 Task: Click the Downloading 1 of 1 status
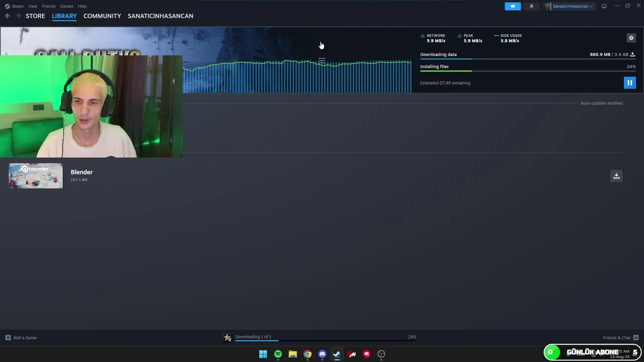point(253,337)
